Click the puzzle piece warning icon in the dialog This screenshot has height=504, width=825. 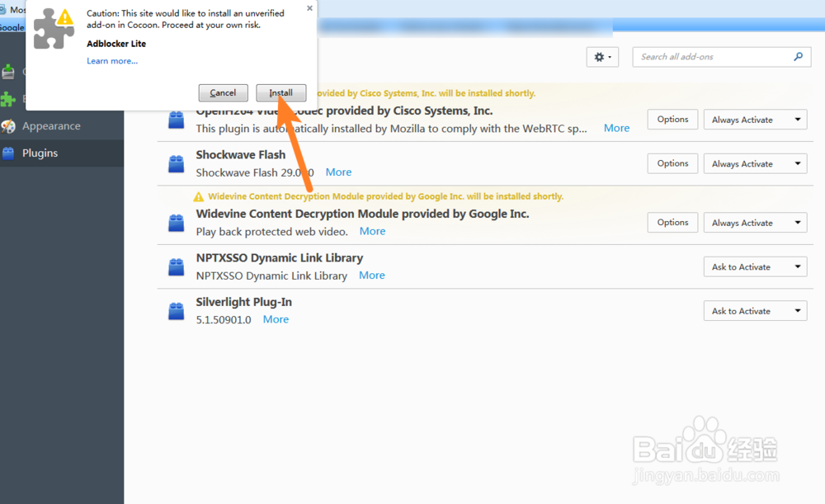[54, 30]
